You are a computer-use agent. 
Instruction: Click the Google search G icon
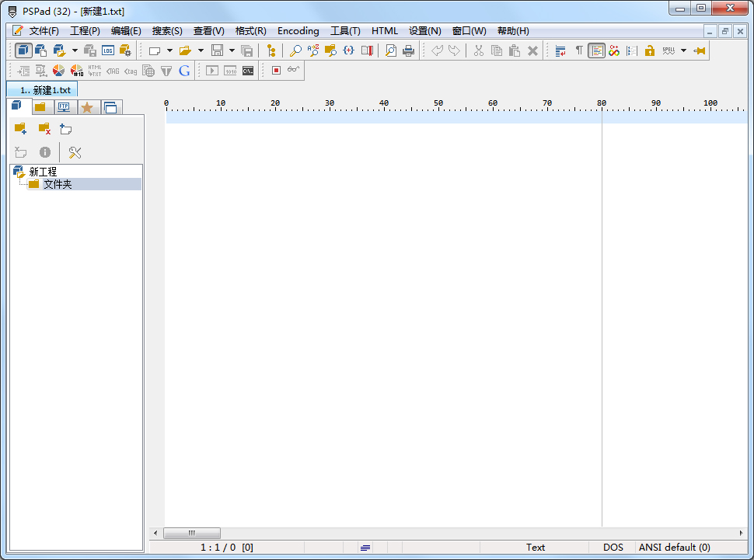(x=184, y=71)
